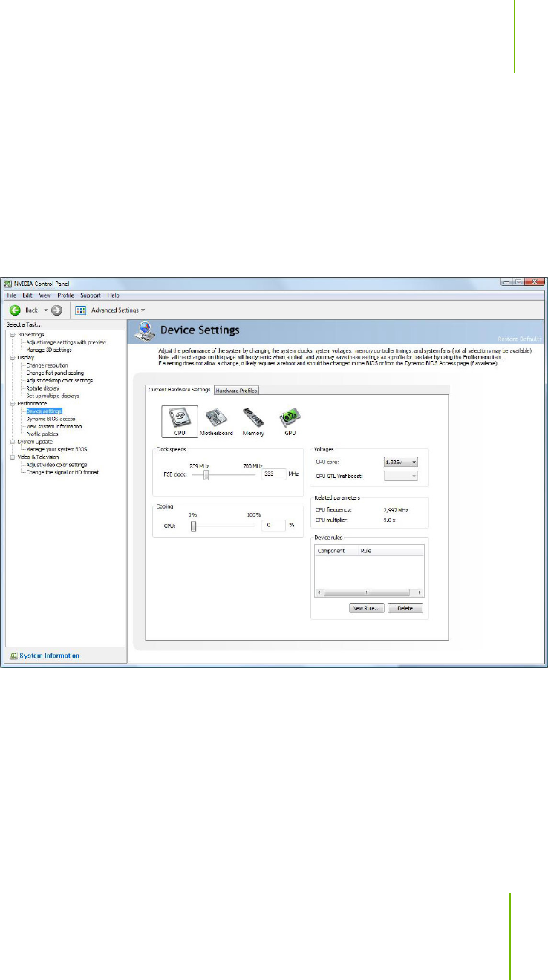Click the scrollbar right arrow in Device rules

[x=420, y=592]
